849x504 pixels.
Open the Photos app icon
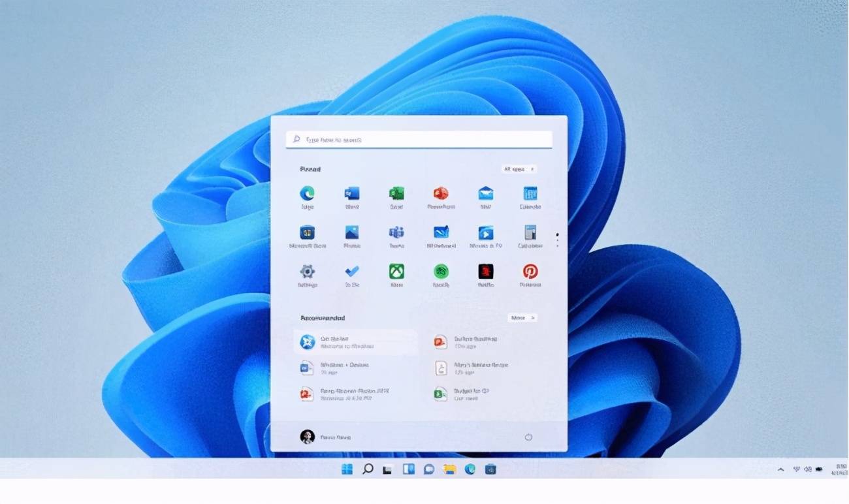click(x=352, y=232)
